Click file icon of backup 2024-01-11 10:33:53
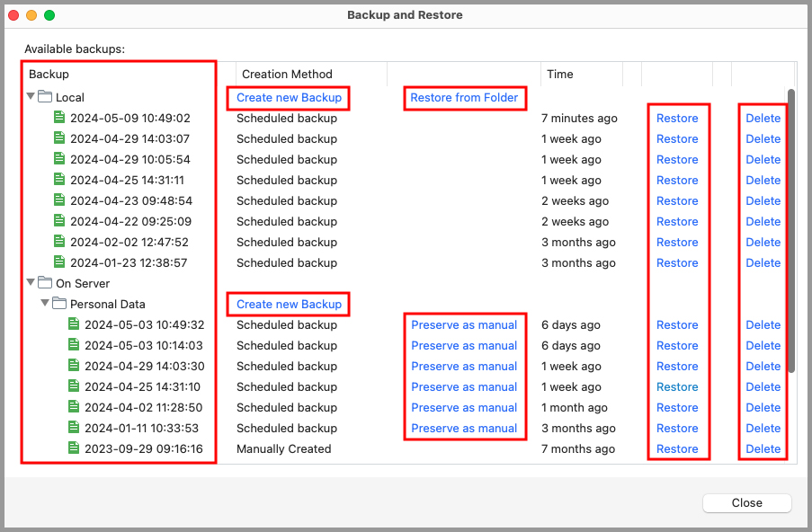Viewport: 812px width, 532px height. (74, 428)
